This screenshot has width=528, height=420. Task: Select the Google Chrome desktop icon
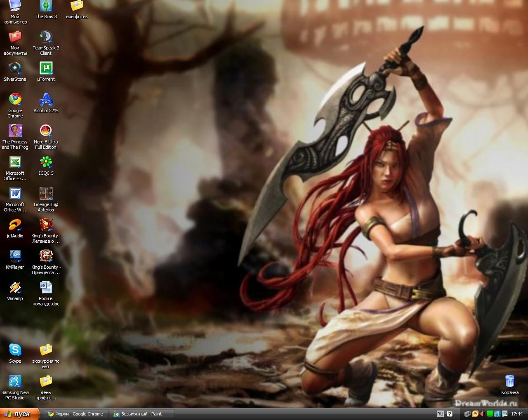click(15, 100)
